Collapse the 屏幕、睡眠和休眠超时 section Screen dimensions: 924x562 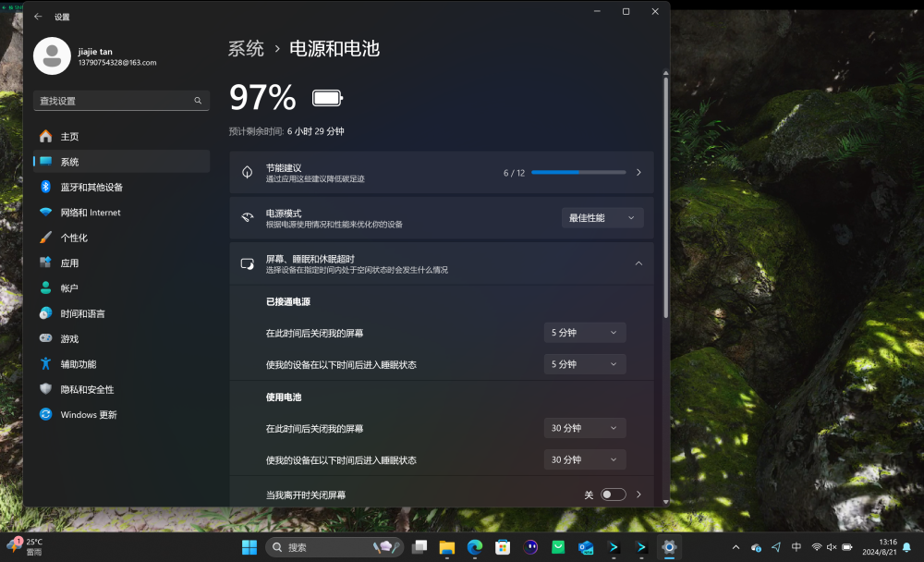(x=638, y=263)
